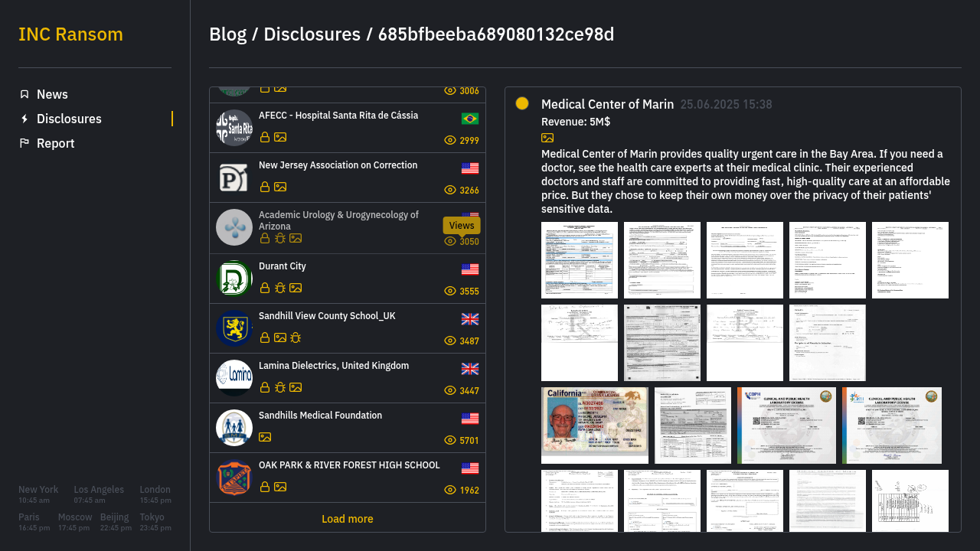Click the Report flag icon in sidebar

tap(24, 143)
